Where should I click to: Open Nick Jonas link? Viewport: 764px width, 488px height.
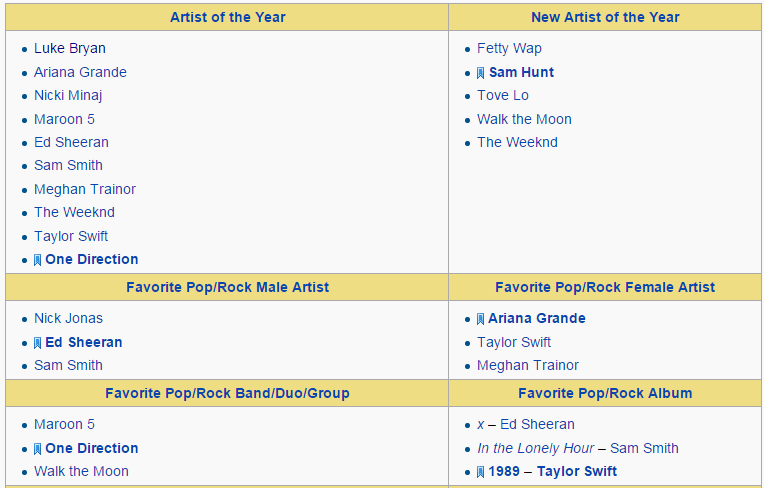click(x=68, y=318)
